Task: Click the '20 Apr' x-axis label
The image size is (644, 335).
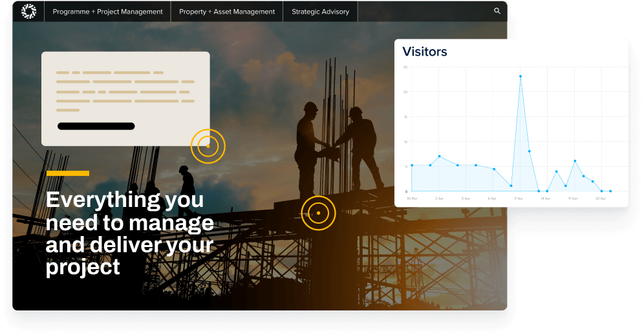Action: click(x=601, y=199)
